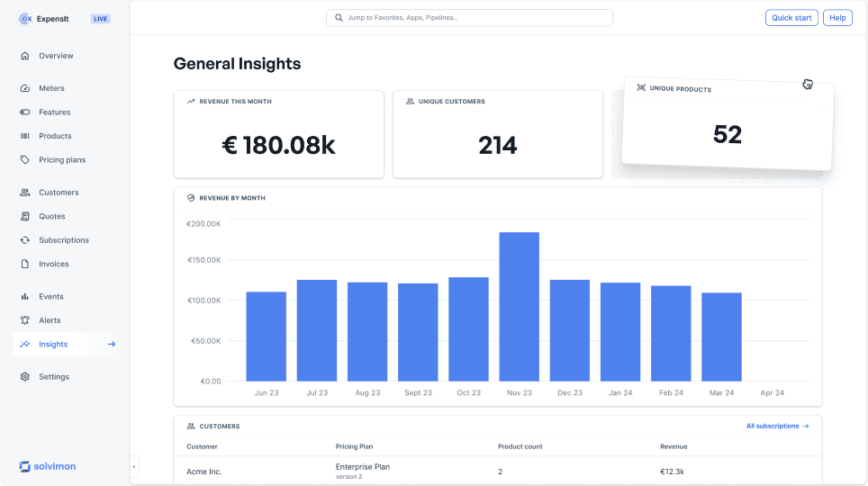Follow the All subscriptions link
The height and width of the screenshot is (486, 868).
[777, 426]
